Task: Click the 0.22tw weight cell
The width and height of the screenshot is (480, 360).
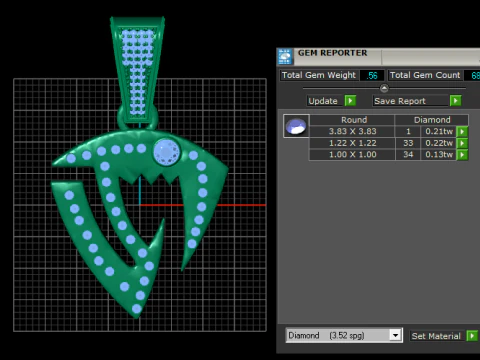Action: tap(439, 143)
